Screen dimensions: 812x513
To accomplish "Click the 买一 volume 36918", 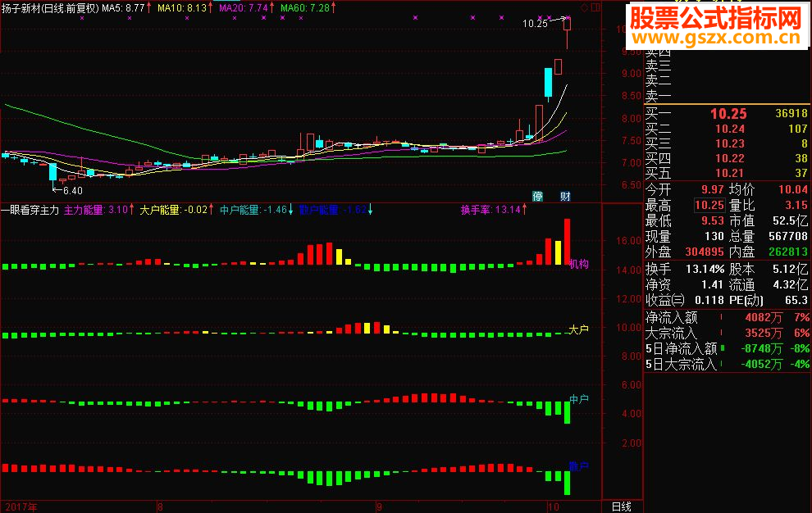I will coord(791,113).
